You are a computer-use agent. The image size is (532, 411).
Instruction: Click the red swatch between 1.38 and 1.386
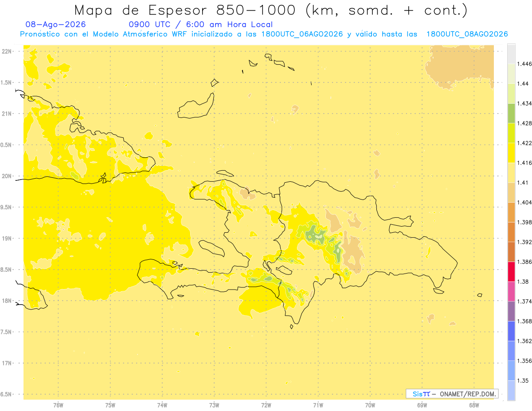pos(511,272)
